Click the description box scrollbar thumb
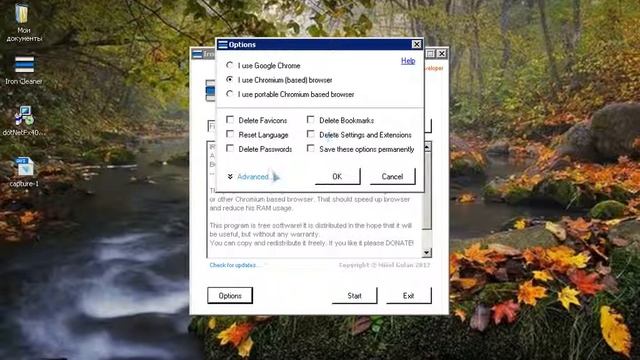The image size is (640, 360). 427,191
